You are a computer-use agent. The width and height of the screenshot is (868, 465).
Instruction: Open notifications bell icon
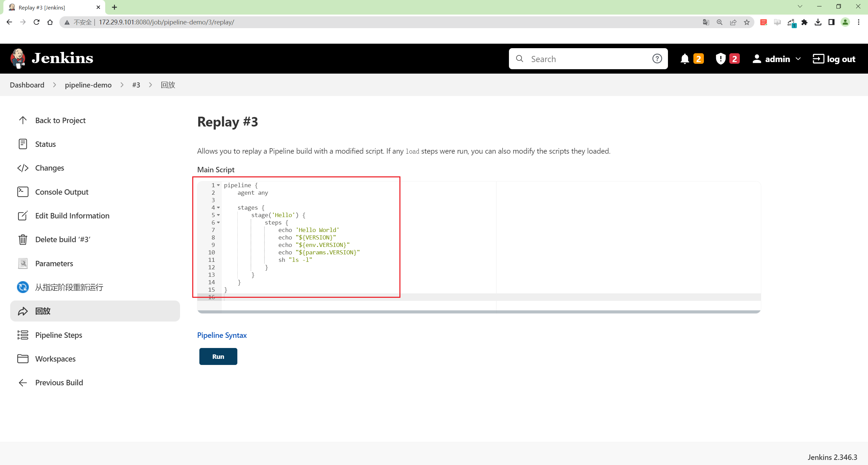coord(685,59)
